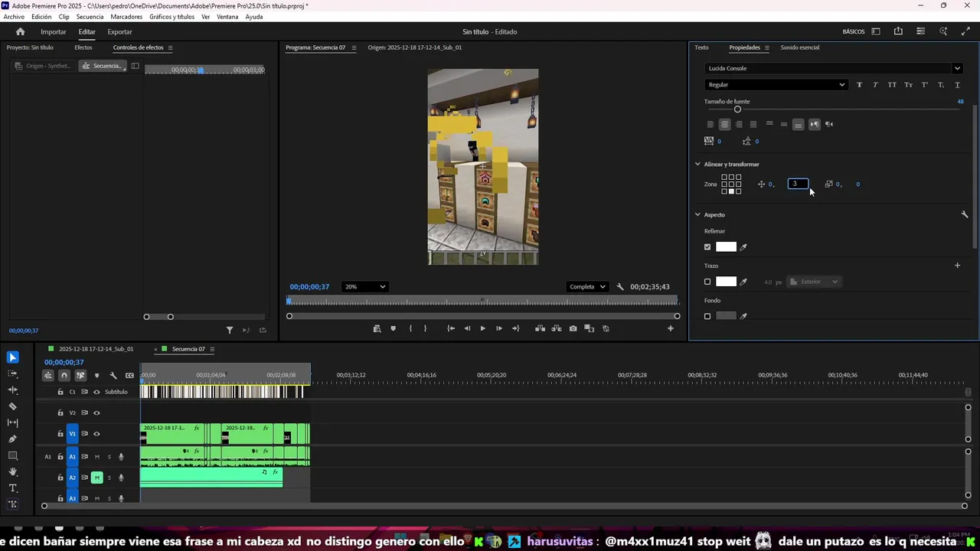Enable Underline text style

(x=958, y=85)
